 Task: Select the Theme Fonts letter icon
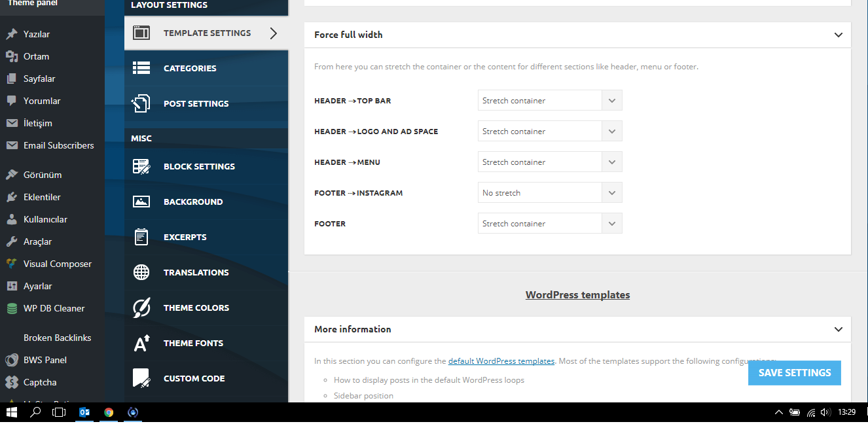(141, 343)
